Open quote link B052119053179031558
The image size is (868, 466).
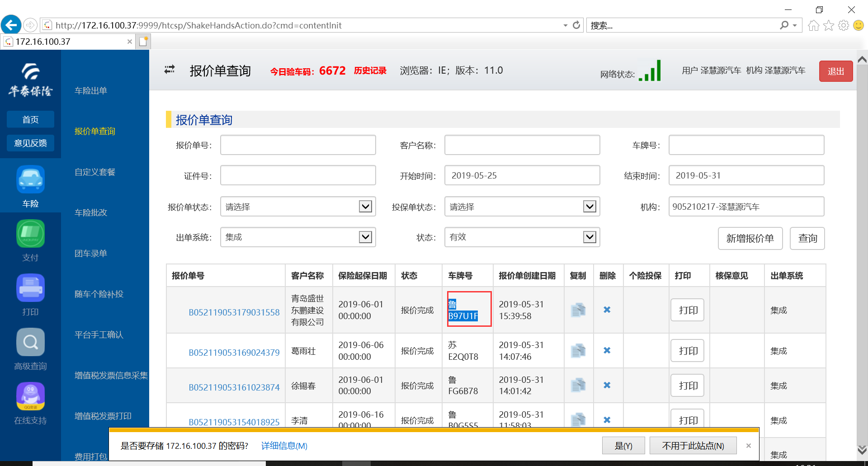pyautogui.click(x=234, y=312)
